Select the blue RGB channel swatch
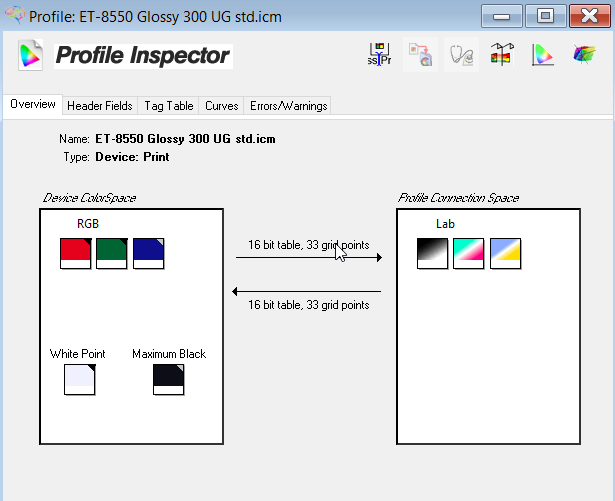The width and height of the screenshot is (615, 501). pyautogui.click(x=149, y=253)
